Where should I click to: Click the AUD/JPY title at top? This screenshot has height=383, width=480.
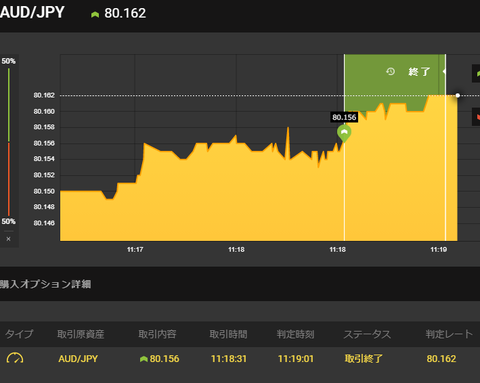pyautogui.click(x=32, y=13)
